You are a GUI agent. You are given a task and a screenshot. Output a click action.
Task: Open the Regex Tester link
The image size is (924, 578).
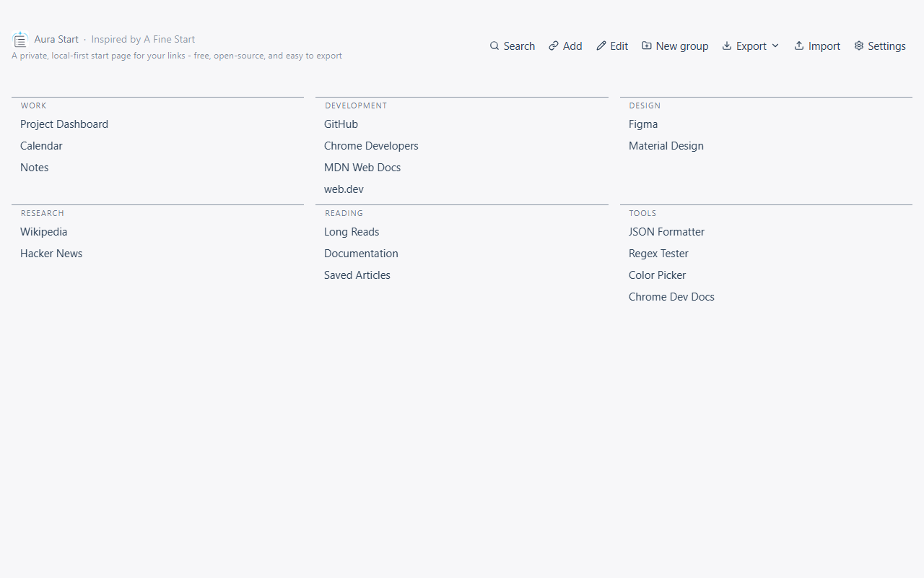point(658,254)
